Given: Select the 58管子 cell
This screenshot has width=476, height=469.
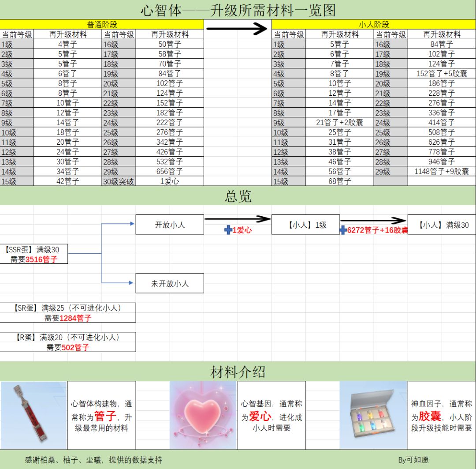Looking at the screenshot, I should coord(170,54).
